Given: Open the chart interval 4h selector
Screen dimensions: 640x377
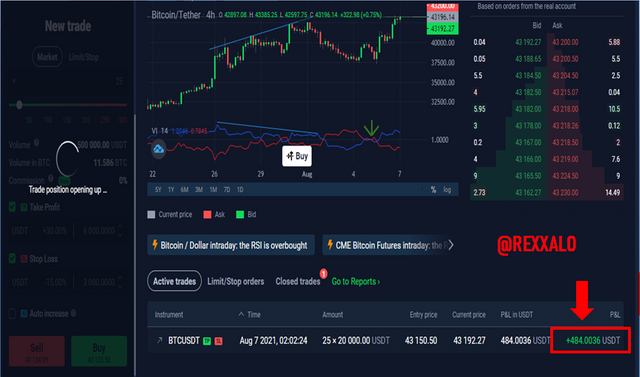Looking at the screenshot, I should [x=210, y=15].
